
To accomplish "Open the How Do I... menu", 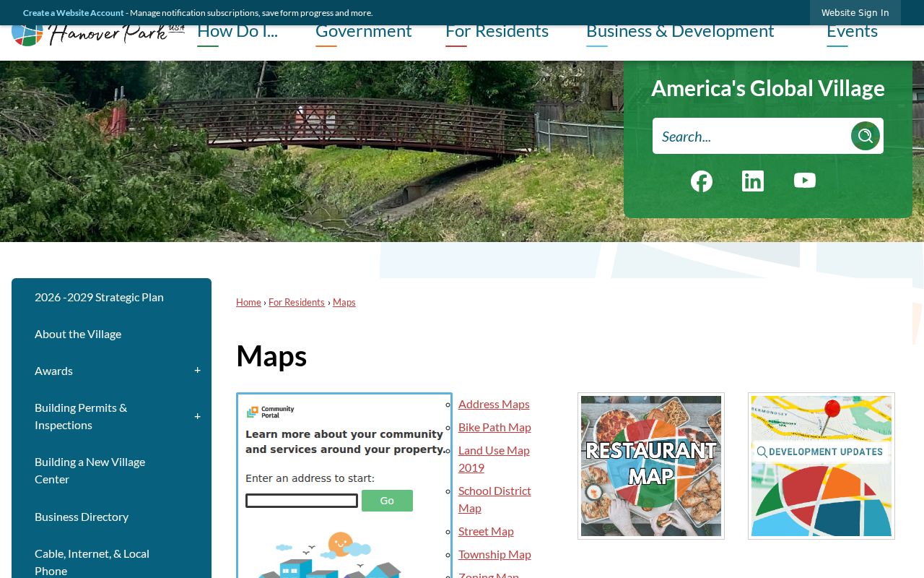I will (x=237, y=32).
